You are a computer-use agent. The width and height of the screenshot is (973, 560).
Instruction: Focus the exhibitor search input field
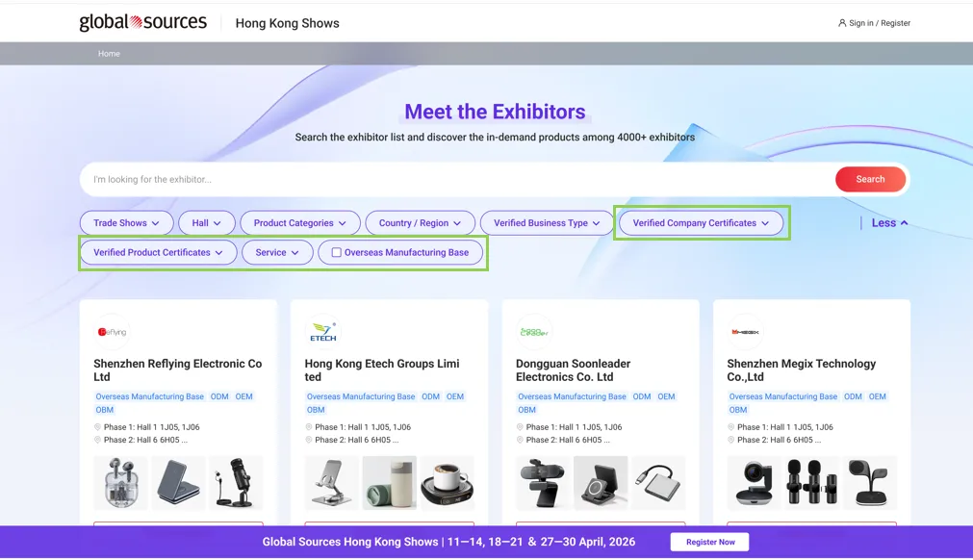tap(459, 179)
